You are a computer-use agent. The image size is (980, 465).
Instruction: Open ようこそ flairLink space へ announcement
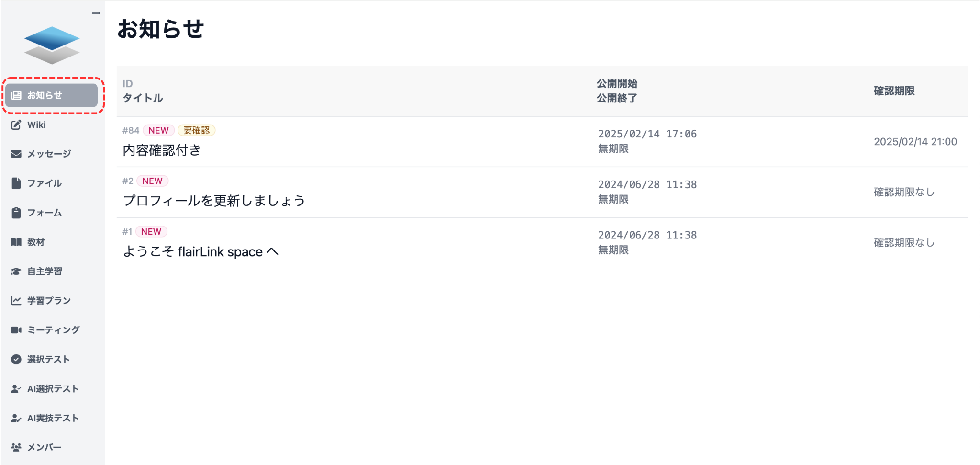[x=201, y=251]
